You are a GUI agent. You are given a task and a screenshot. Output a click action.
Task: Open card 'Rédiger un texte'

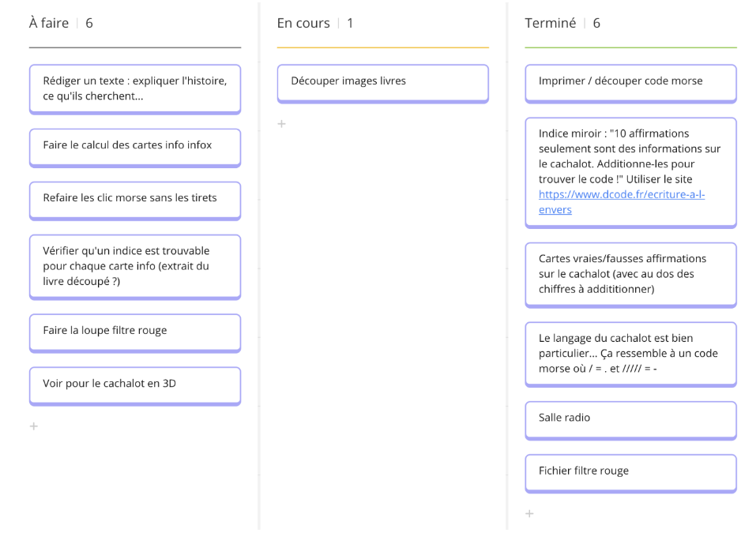click(134, 88)
